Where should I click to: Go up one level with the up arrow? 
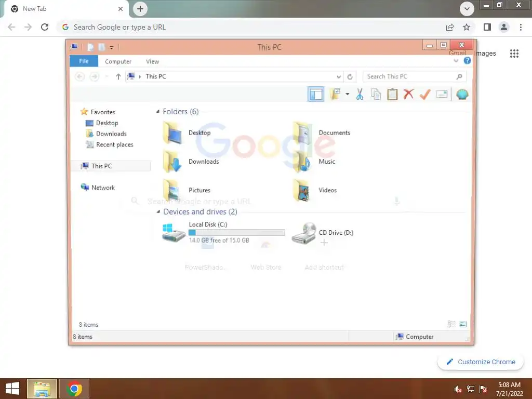[118, 77]
